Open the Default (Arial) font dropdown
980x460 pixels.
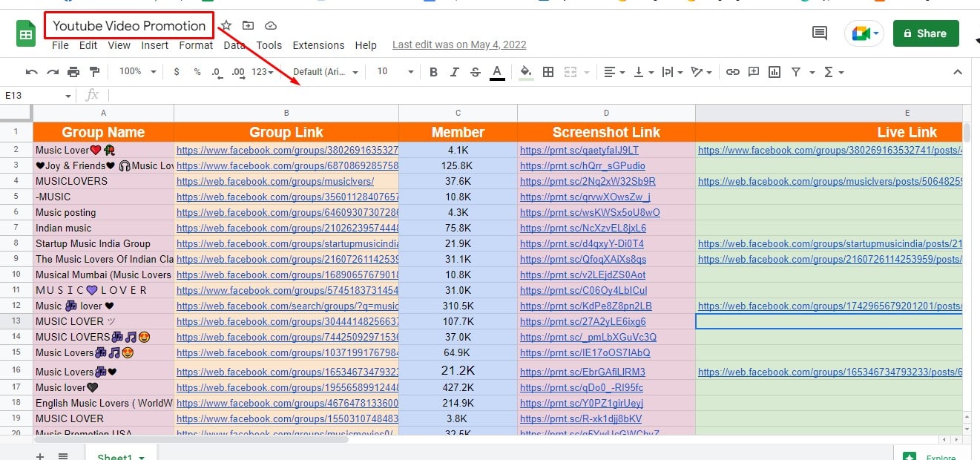point(326,72)
